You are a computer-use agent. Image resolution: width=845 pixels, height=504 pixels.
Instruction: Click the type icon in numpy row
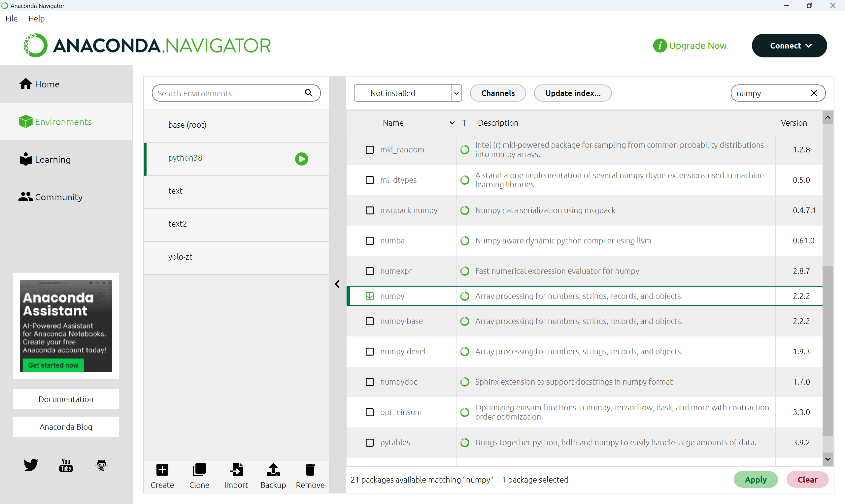click(465, 296)
